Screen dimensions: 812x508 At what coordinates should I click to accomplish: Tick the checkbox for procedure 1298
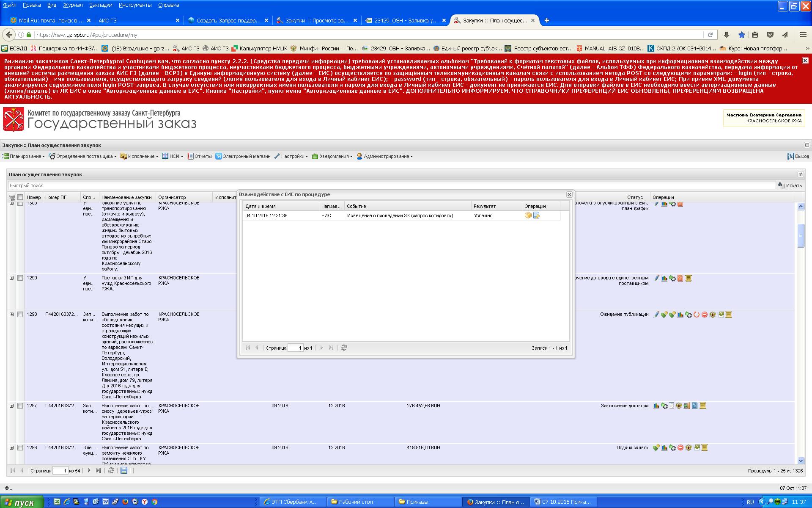click(20, 315)
